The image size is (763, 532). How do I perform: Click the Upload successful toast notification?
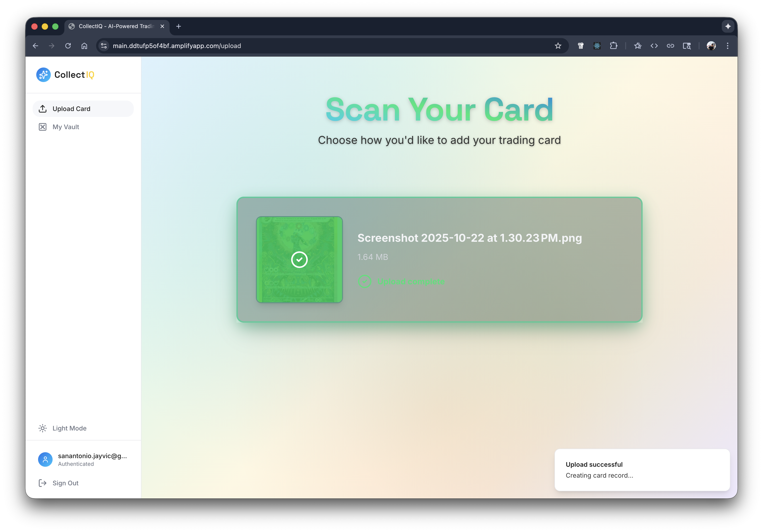(642, 469)
